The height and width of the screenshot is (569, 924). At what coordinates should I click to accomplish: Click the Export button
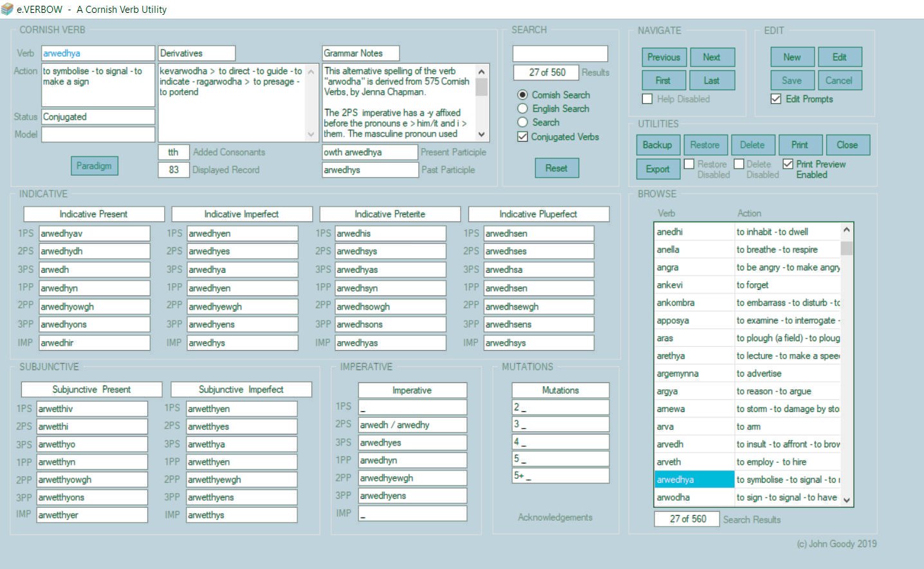(658, 169)
